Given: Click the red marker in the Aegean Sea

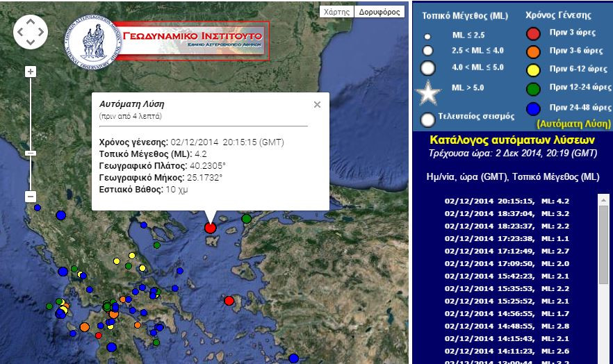Looking at the screenshot, I should tap(229, 301).
